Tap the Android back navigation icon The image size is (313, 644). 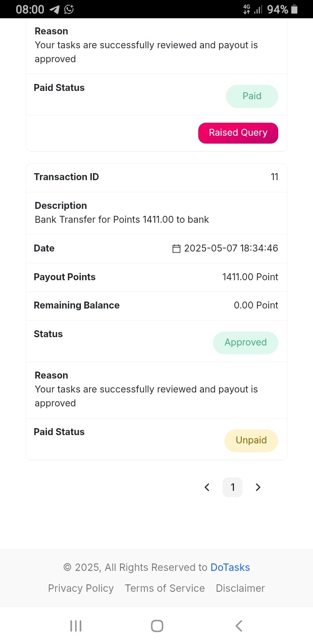click(238, 626)
